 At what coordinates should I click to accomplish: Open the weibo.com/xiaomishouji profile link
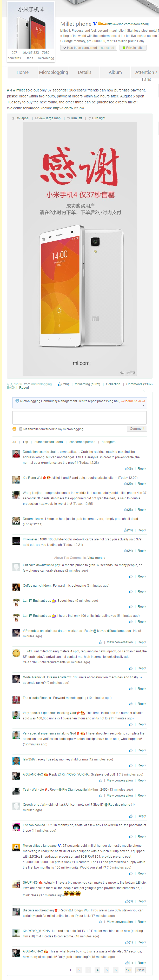click(128, 24)
